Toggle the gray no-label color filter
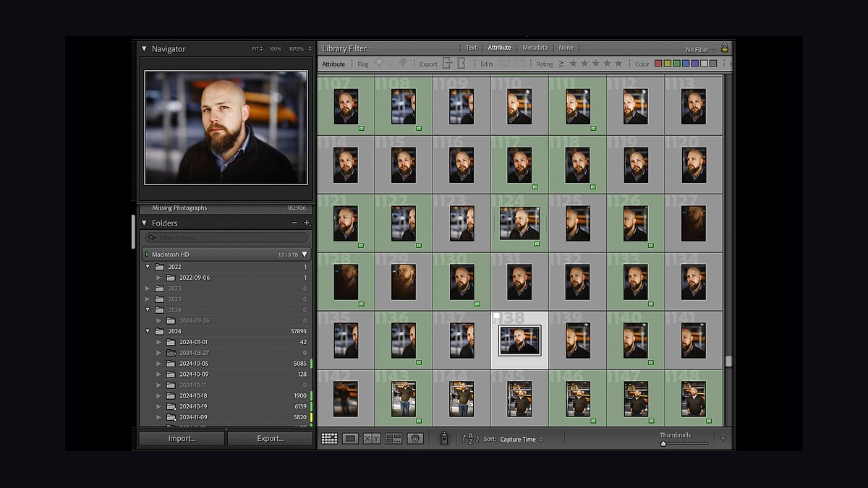868x488 pixels. click(713, 64)
